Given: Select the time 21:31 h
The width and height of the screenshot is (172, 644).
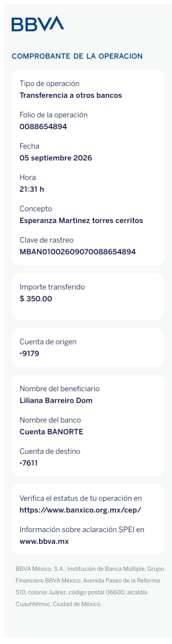Looking at the screenshot, I should pyautogui.click(x=32, y=189).
